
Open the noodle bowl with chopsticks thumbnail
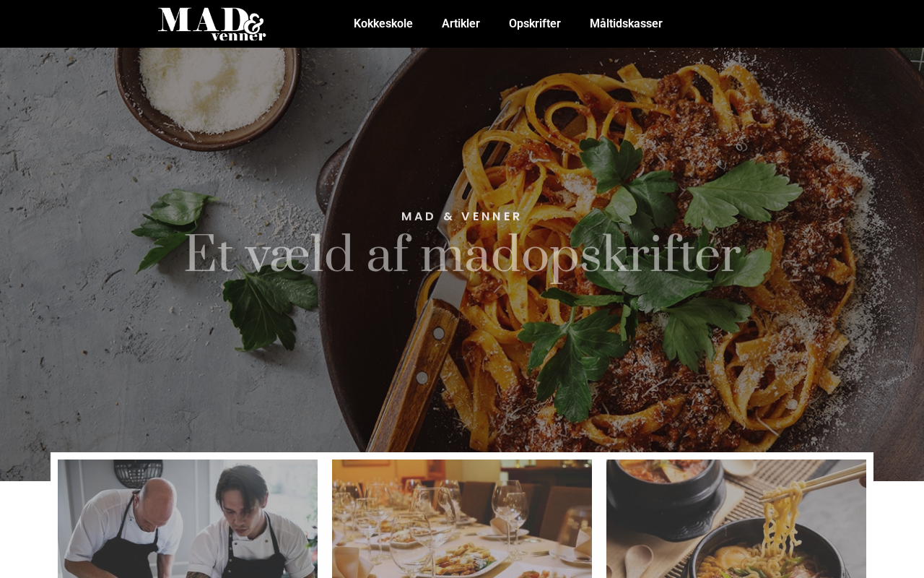736,519
